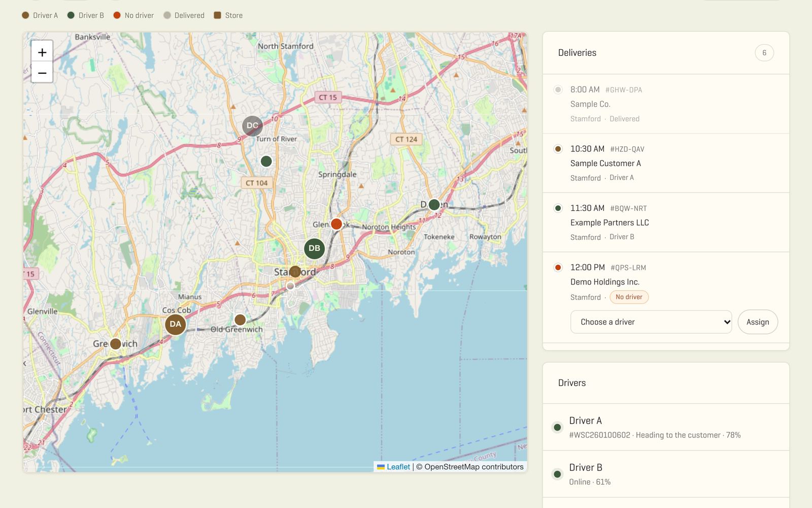This screenshot has width=812, height=508.
Task: Open the Choose a driver dropdown
Action: [651, 322]
